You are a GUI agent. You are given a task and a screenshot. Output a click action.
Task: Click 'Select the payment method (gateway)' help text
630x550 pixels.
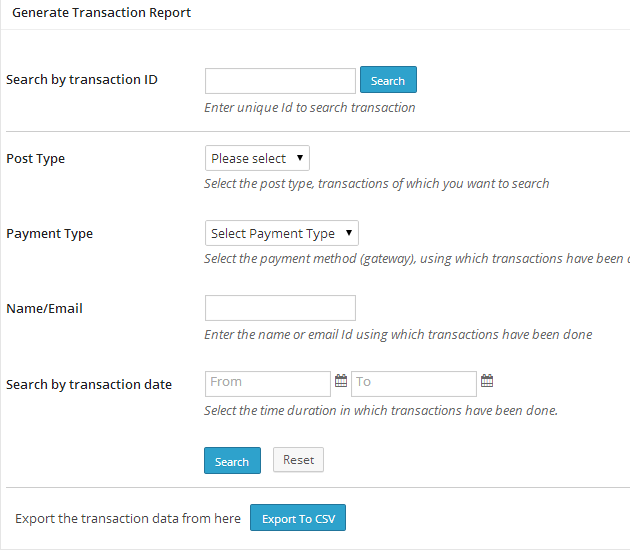pos(417,259)
